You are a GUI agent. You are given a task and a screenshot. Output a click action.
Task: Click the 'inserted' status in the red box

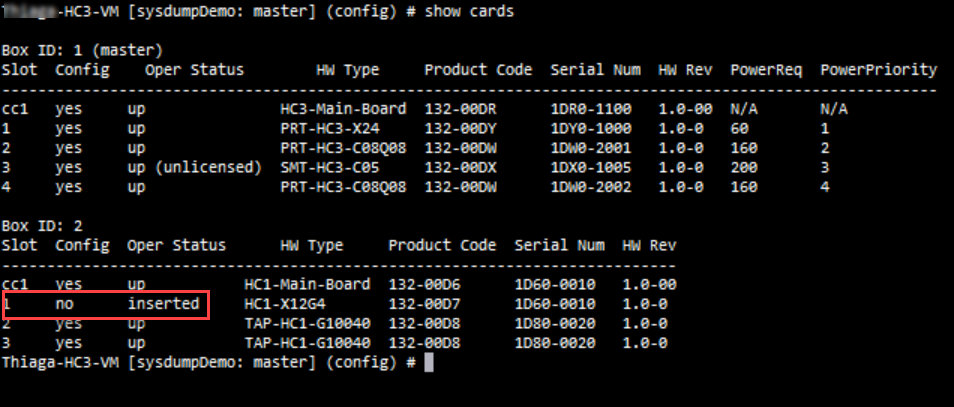click(163, 304)
